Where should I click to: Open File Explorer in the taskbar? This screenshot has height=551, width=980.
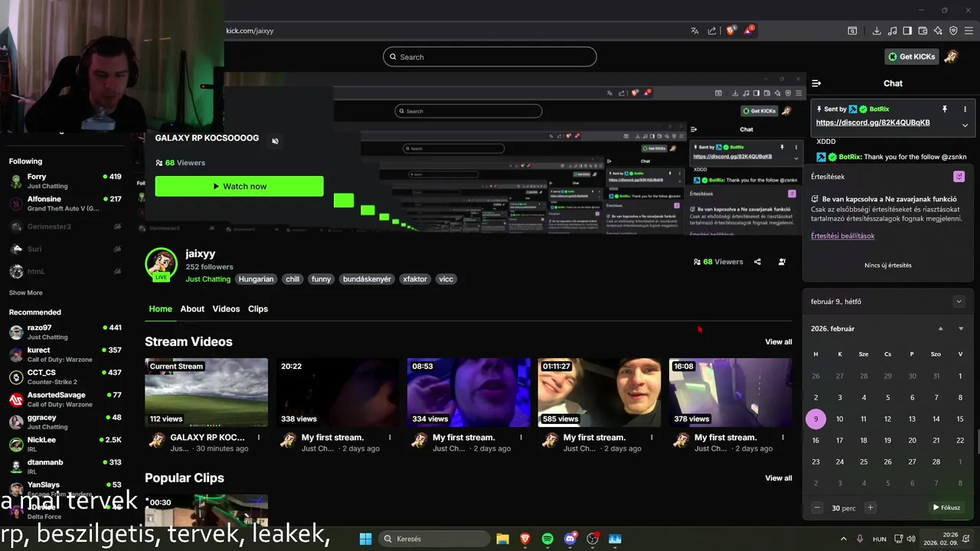point(502,539)
